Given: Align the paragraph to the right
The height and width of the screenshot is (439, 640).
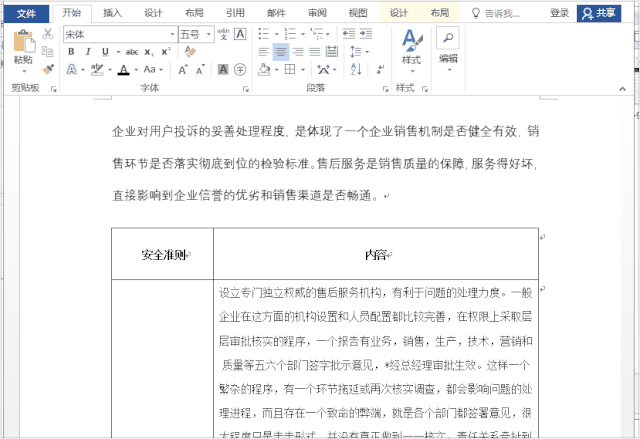Looking at the screenshot, I should coord(298,52).
